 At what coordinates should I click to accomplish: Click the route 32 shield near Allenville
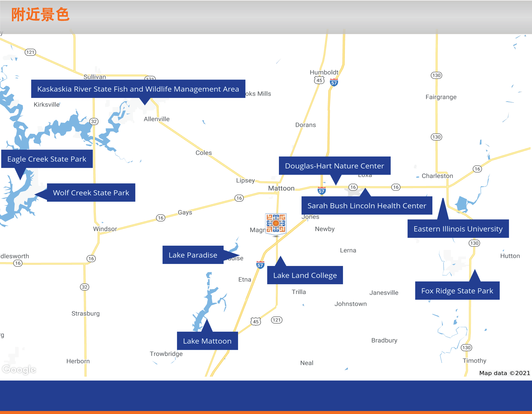tap(94, 121)
